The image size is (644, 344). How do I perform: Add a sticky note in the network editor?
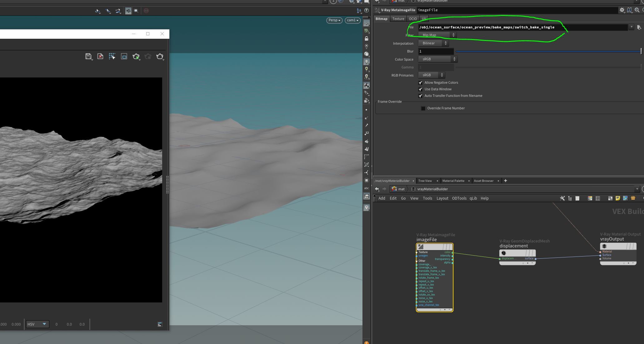[x=618, y=198]
